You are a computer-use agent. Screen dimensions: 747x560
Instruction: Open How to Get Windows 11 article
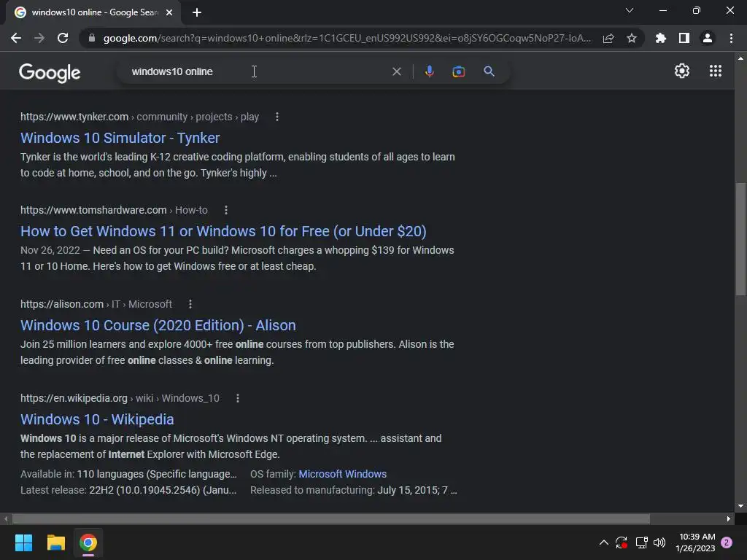223,231
